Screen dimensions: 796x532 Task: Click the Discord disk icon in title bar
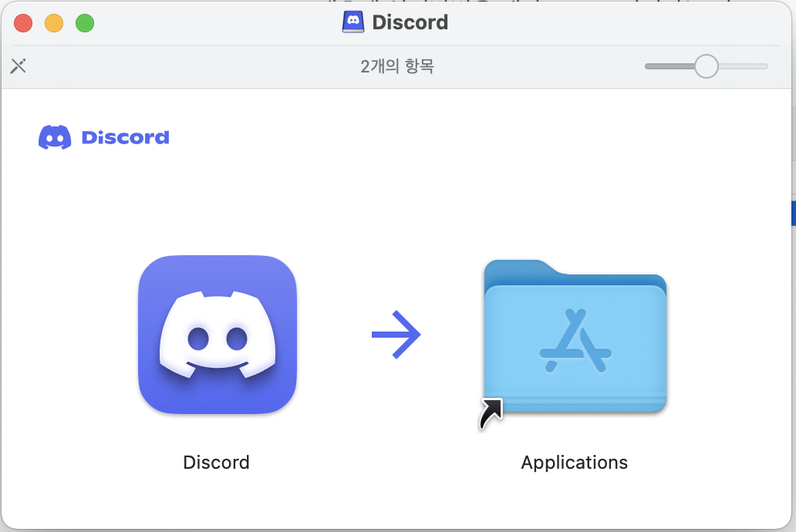[x=352, y=22]
